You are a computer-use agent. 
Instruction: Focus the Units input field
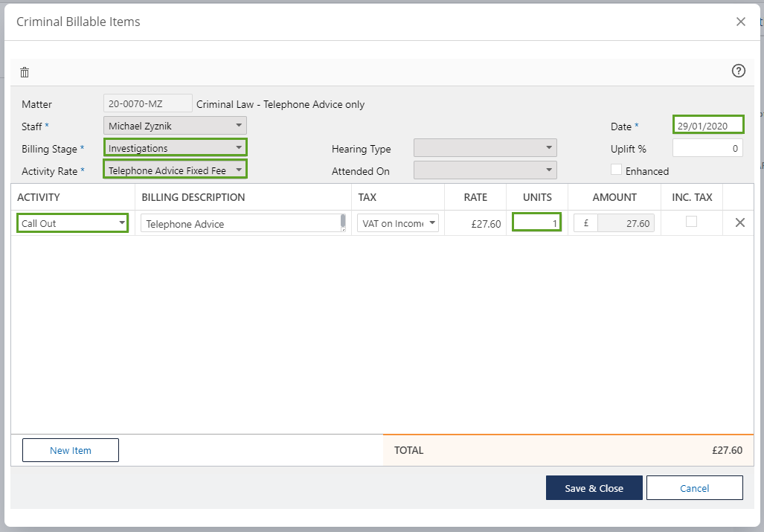[x=536, y=223]
